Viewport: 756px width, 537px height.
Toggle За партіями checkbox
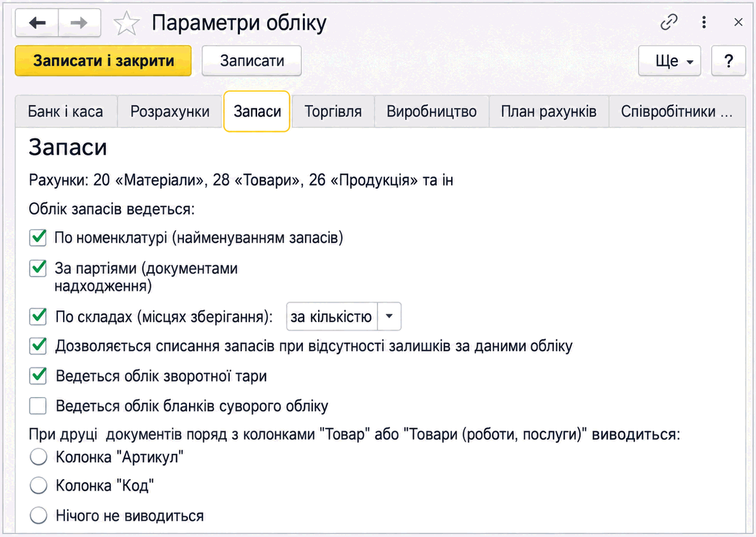point(38,268)
